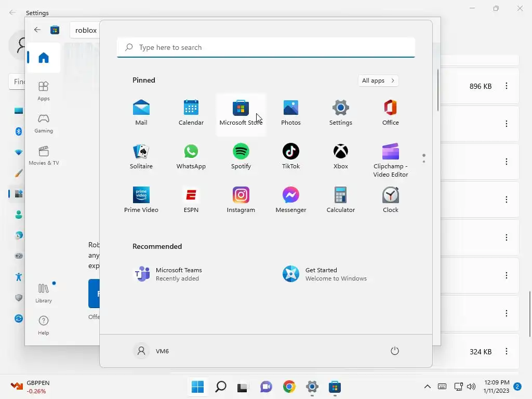This screenshot has height=399, width=532.
Task: Open more options for the 896 KB app
Action: click(507, 86)
